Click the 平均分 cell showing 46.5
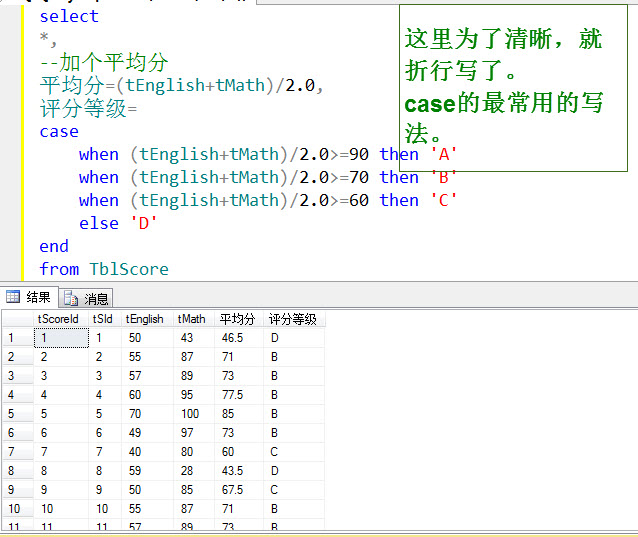Screen dimensions: 638x537 (x=238, y=338)
